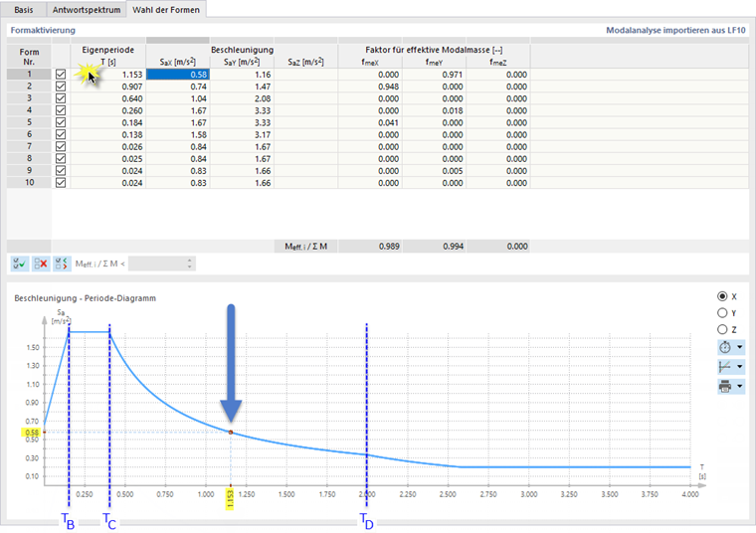Uncheck the checkbox for form 4
756x533 pixels.
click(x=61, y=110)
